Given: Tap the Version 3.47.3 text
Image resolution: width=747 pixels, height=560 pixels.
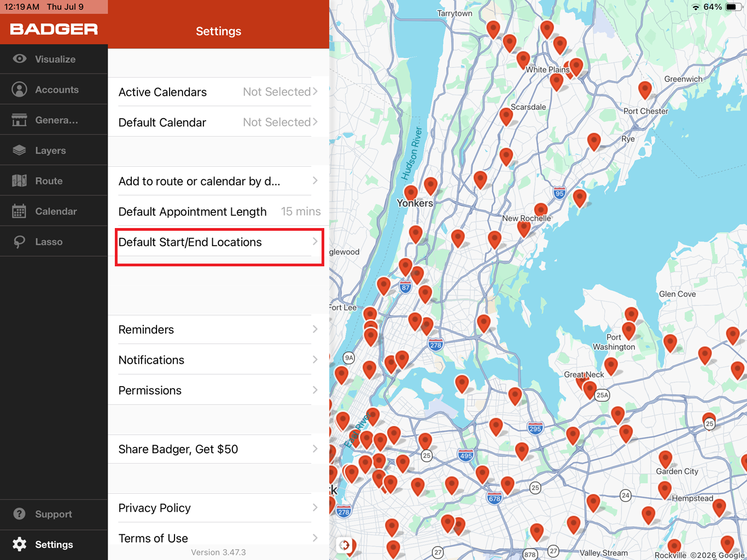Looking at the screenshot, I should pyautogui.click(x=218, y=552).
